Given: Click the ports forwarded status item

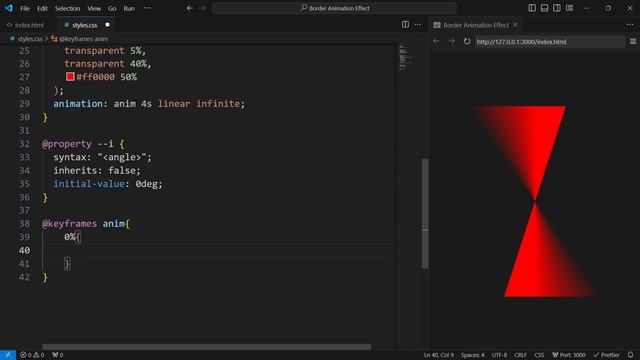Looking at the screenshot, I should point(58,355).
